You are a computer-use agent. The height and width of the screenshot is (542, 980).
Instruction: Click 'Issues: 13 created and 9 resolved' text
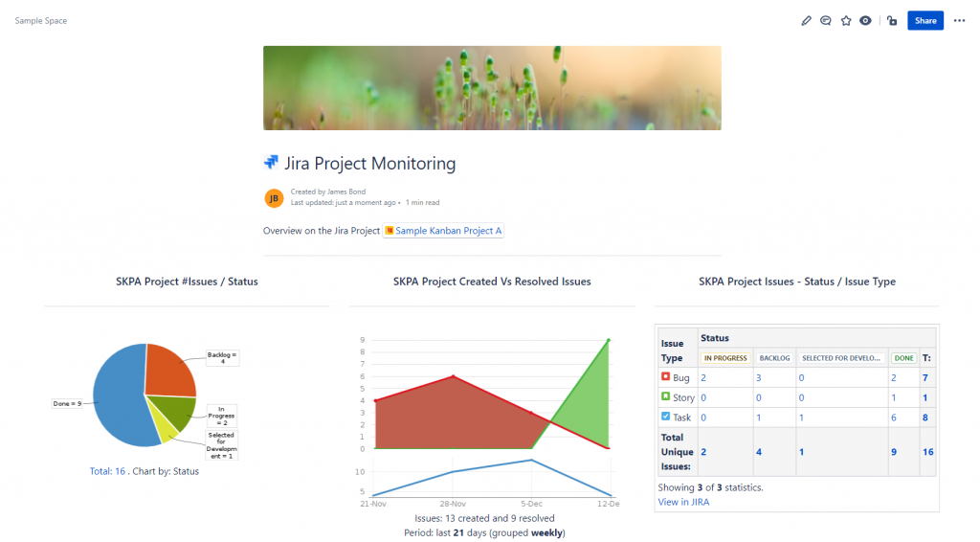(484, 518)
